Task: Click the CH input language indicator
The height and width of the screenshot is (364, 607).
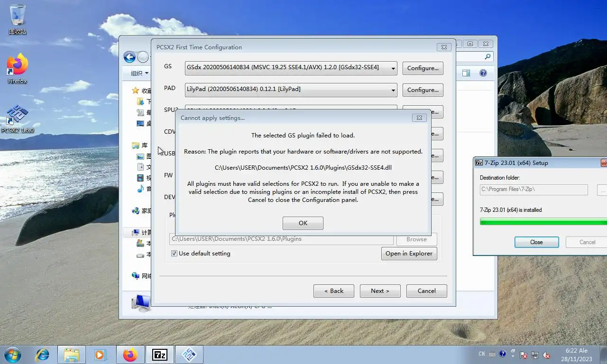Action: coord(482,354)
